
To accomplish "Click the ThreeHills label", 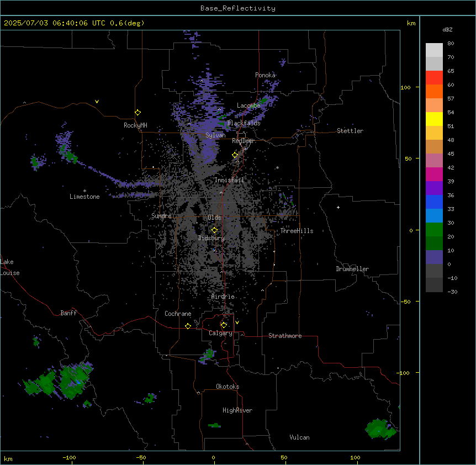I will pos(297,231).
